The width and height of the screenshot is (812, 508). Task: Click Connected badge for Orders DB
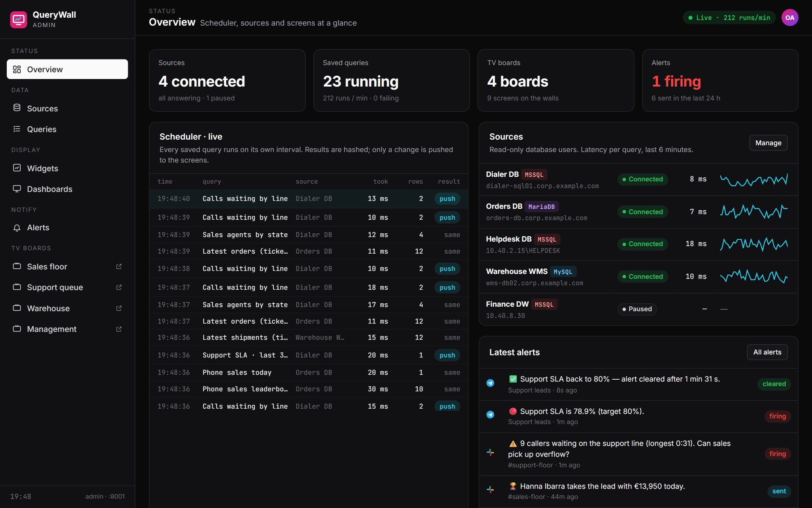642,212
